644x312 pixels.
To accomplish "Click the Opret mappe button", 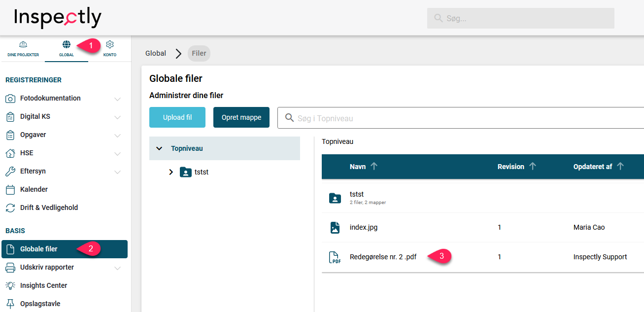I will pos(241,117).
